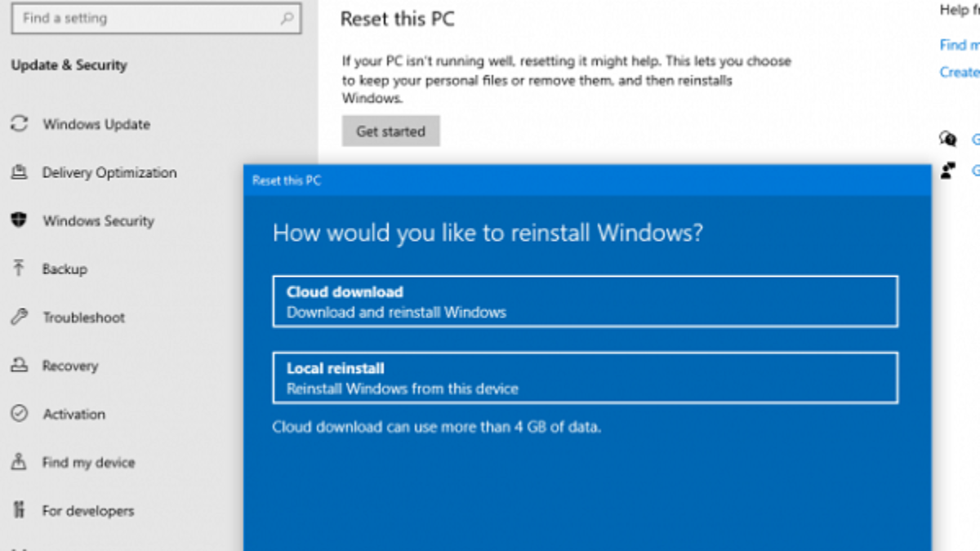
Task: Open the link beside the Get help icon
Action: click(975, 140)
